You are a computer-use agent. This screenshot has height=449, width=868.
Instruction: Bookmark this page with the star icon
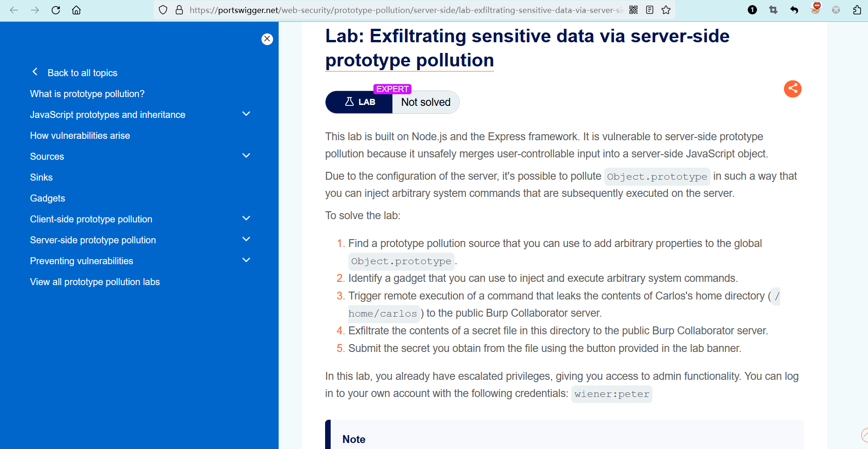pyautogui.click(x=666, y=10)
